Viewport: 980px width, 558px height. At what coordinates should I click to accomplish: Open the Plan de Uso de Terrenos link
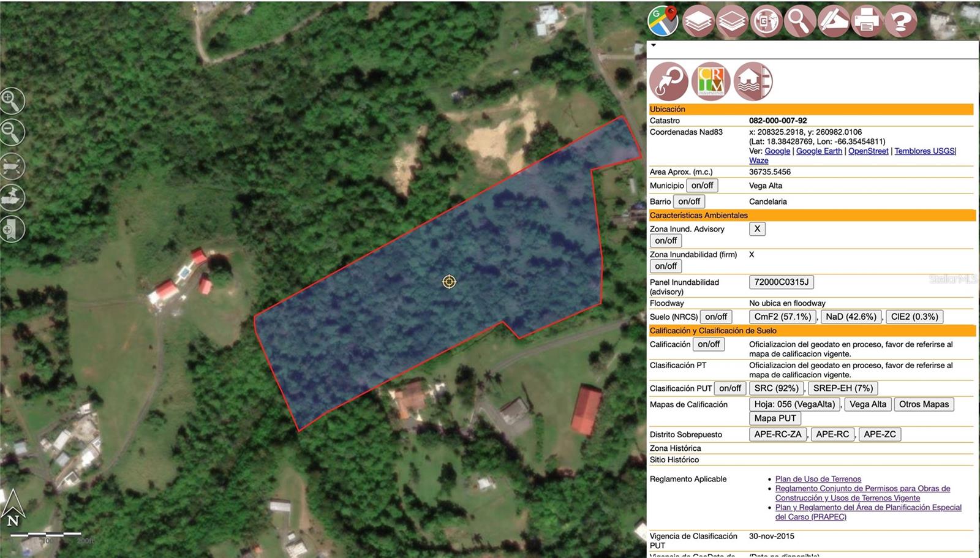pyautogui.click(x=818, y=479)
